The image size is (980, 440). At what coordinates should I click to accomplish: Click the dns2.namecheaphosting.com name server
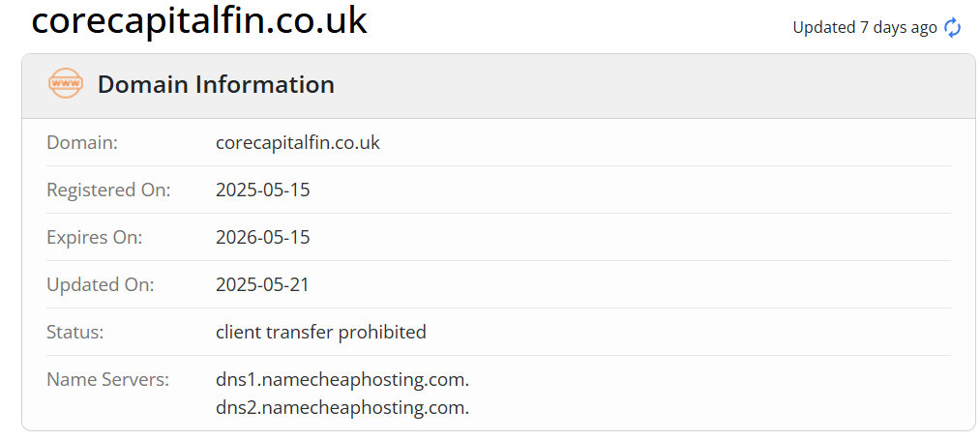[342, 408]
